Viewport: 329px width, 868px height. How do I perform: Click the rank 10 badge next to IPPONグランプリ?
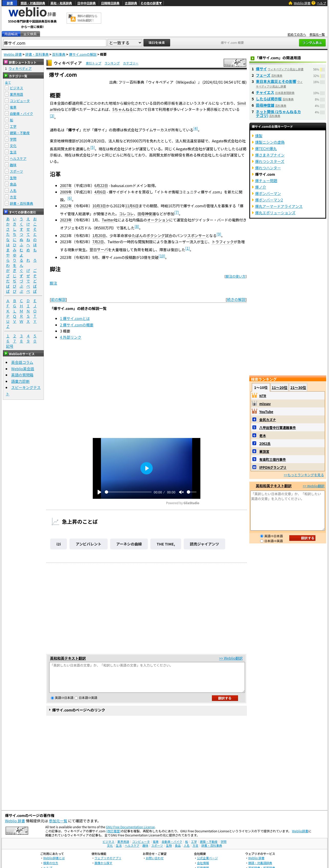coord(254,467)
